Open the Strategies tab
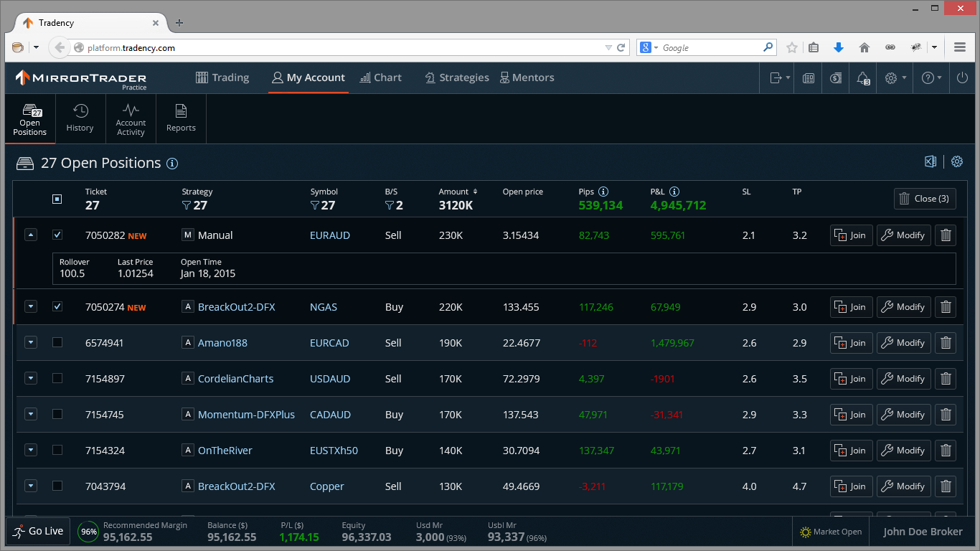980x551 pixels. click(457, 77)
